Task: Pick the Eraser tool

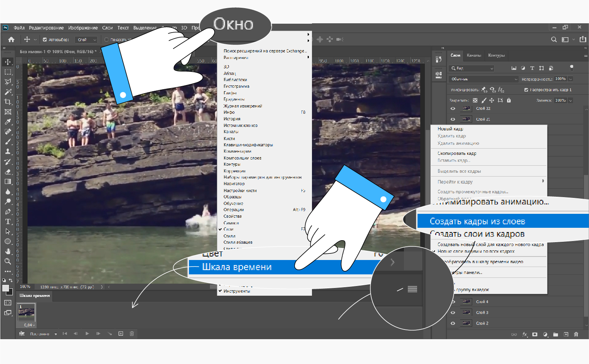Action: click(x=8, y=172)
